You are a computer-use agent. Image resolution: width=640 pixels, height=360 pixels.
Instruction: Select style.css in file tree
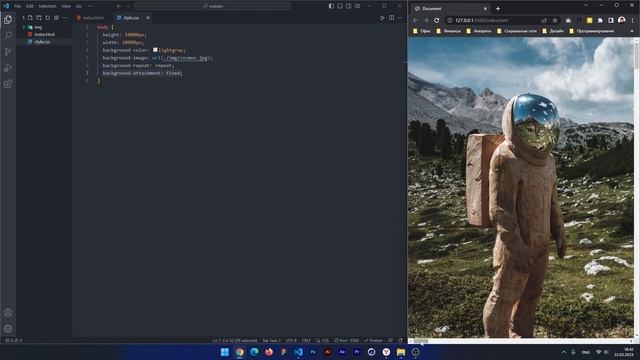coord(42,42)
